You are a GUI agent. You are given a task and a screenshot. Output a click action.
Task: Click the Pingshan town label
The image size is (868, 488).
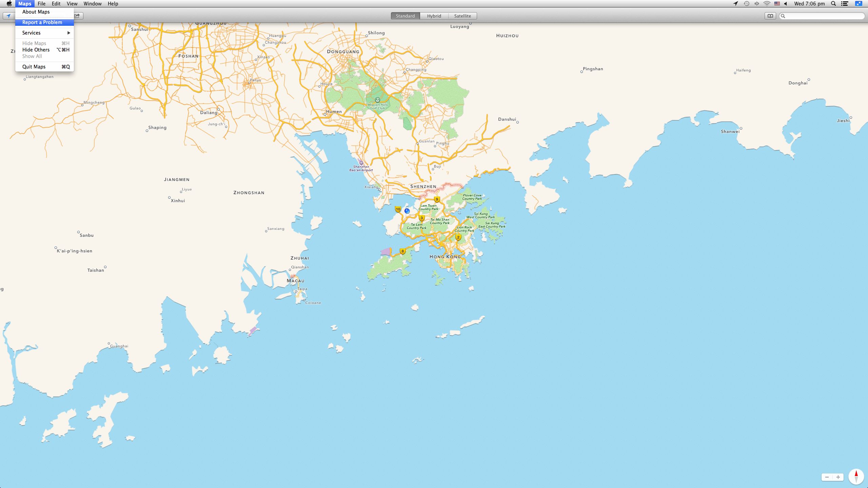[x=593, y=69]
